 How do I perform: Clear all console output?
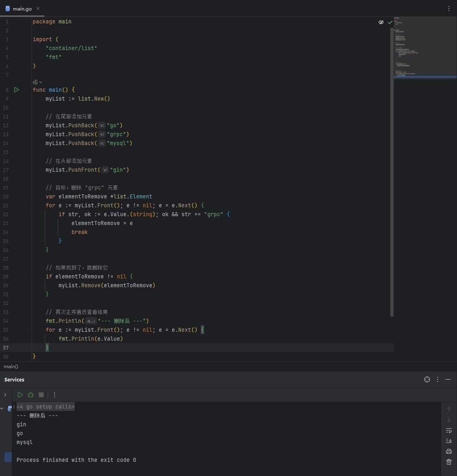pos(449,462)
